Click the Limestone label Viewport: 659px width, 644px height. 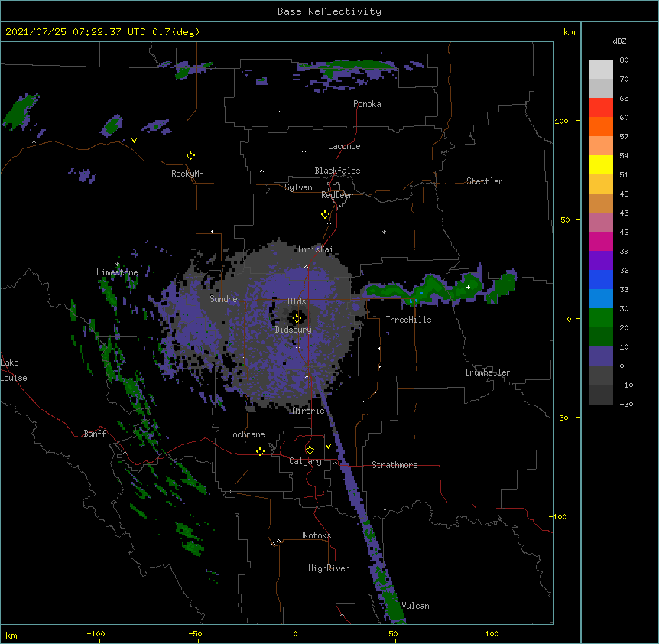117,272
